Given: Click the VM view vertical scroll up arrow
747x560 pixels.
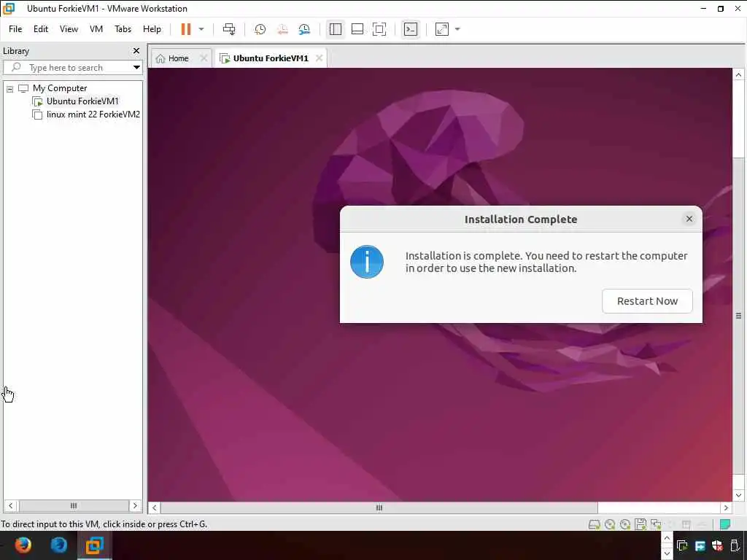Looking at the screenshot, I should coord(738,75).
